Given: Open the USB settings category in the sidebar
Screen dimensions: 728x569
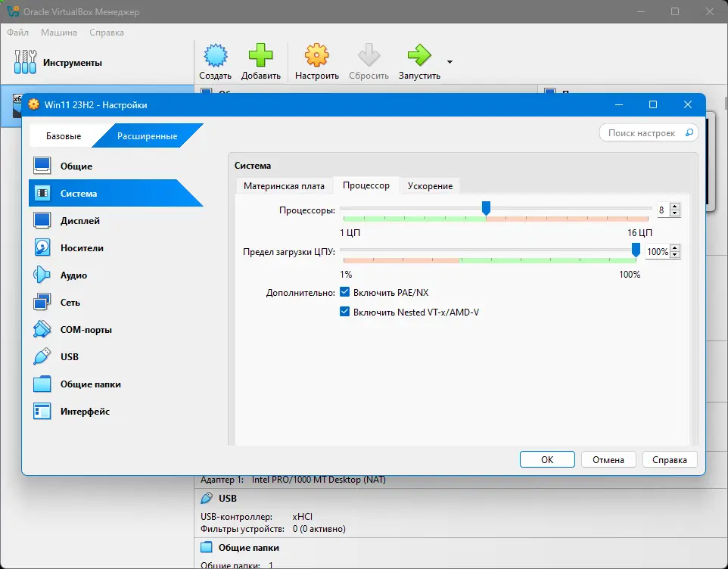Looking at the screenshot, I should click(x=116, y=357).
